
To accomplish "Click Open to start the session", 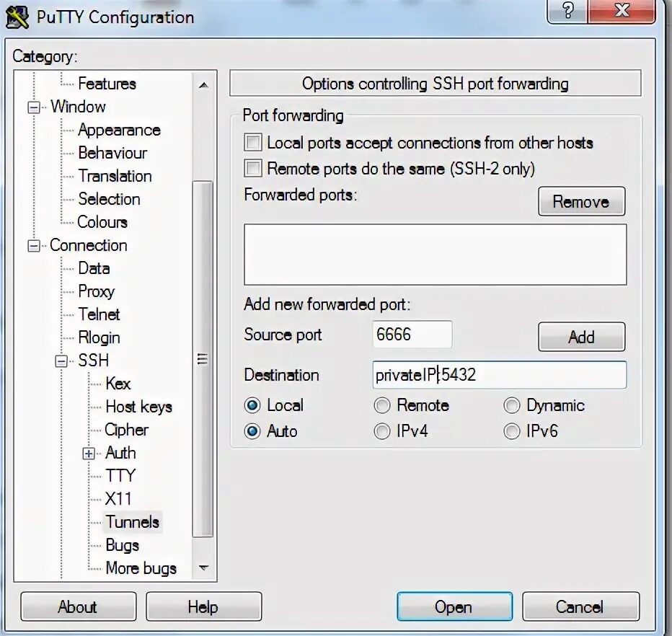I will [x=454, y=606].
